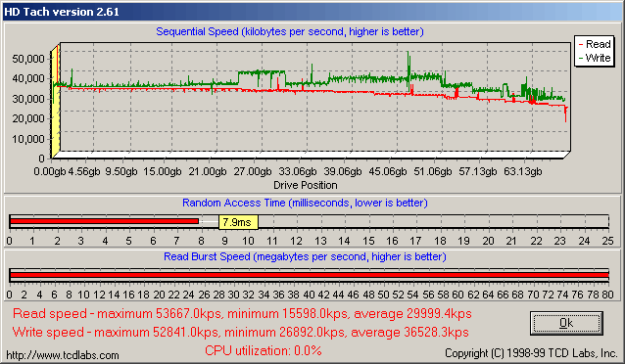Click the 27.00gb x-axis label
625x364 pixels.
[253, 171]
